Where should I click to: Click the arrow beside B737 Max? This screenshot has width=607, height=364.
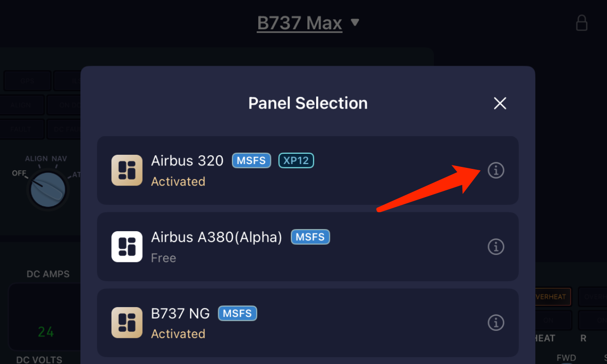pyautogui.click(x=355, y=22)
